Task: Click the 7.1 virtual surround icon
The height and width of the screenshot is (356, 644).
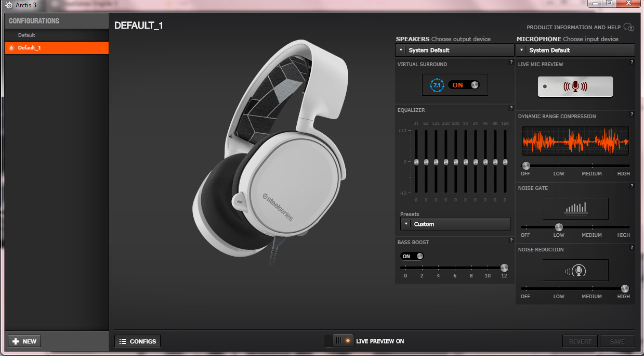Action: coord(438,85)
